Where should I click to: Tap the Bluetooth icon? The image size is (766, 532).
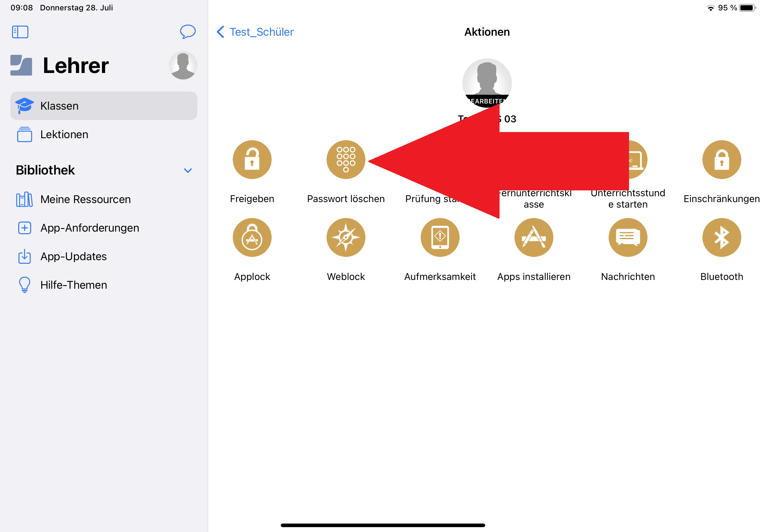[722, 238]
